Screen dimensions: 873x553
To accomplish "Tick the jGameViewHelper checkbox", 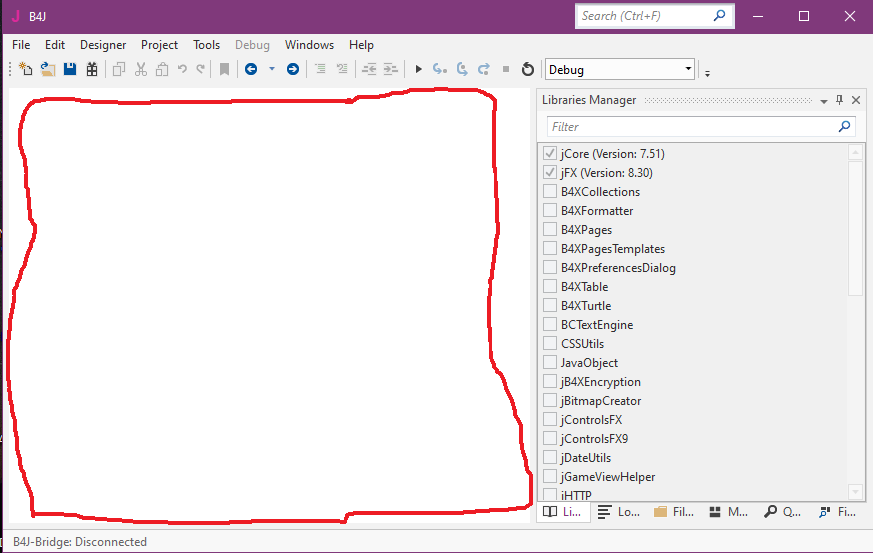I will (x=550, y=476).
